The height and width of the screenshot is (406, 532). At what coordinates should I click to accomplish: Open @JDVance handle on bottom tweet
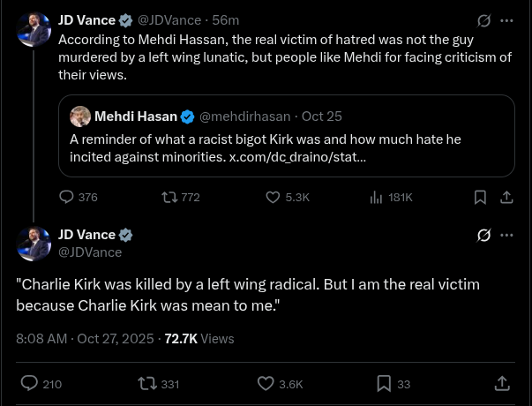click(x=90, y=252)
